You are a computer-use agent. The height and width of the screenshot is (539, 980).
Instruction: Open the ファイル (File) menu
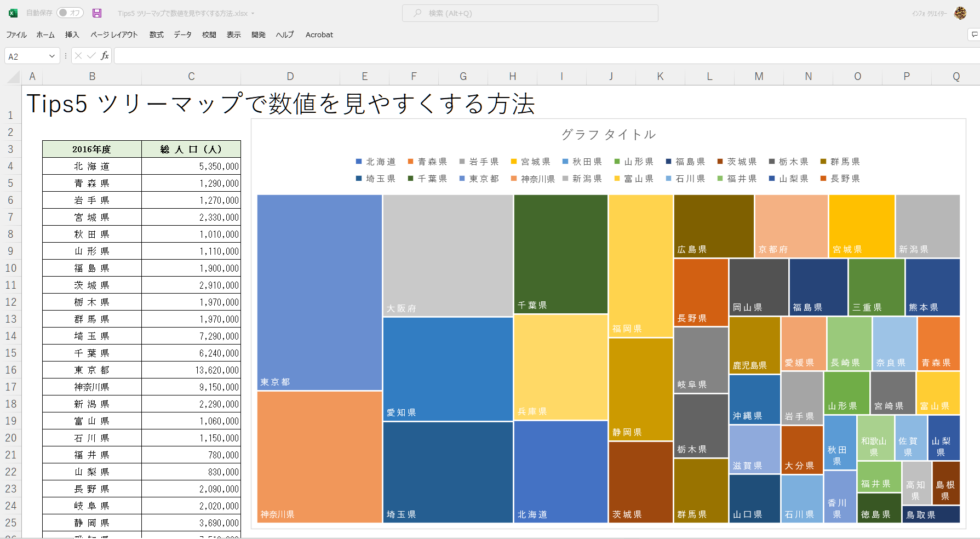coord(16,35)
